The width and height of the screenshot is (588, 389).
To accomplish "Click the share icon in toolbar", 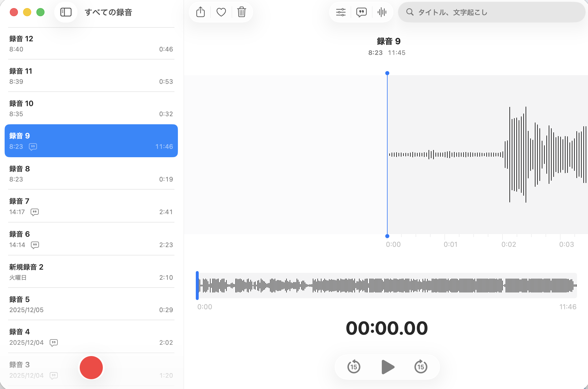I will coord(200,12).
